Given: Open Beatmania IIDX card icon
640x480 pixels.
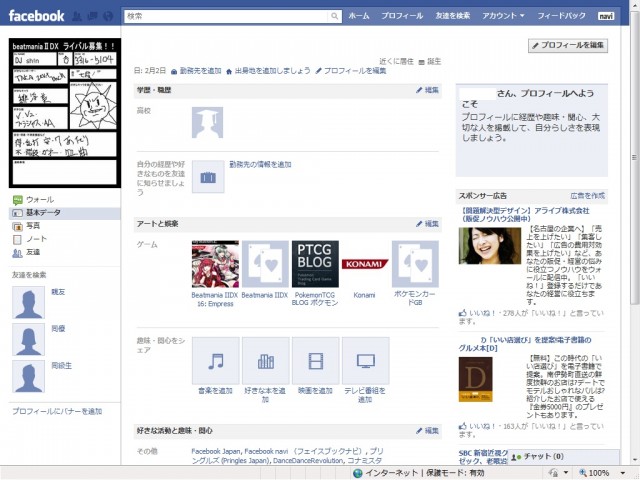Looking at the screenshot, I should coord(265,264).
